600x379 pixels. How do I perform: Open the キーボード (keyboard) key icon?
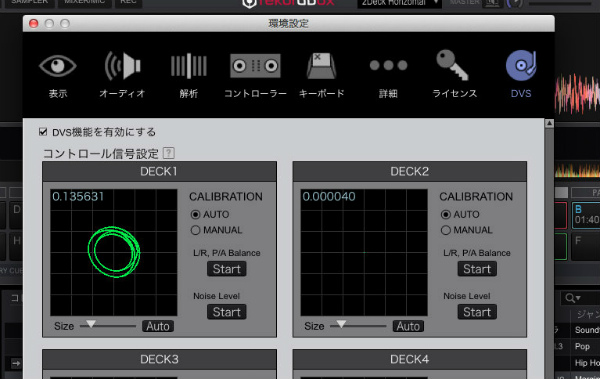tap(321, 66)
